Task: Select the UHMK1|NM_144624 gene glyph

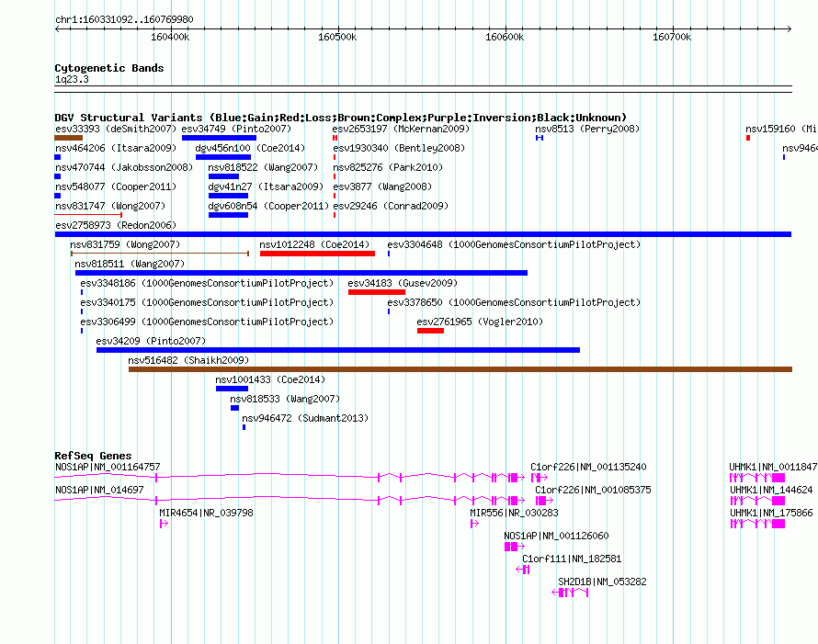Action: [x=757, y=501]
